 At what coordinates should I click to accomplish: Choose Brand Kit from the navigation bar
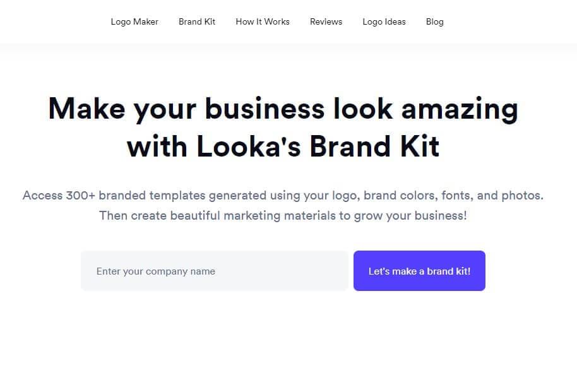197,21
